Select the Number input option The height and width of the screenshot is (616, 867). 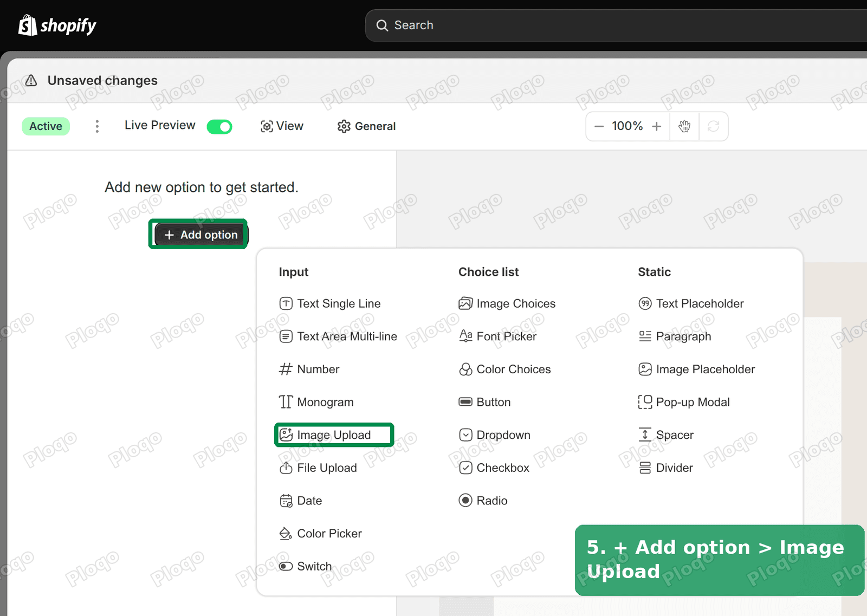coord(309,369)
